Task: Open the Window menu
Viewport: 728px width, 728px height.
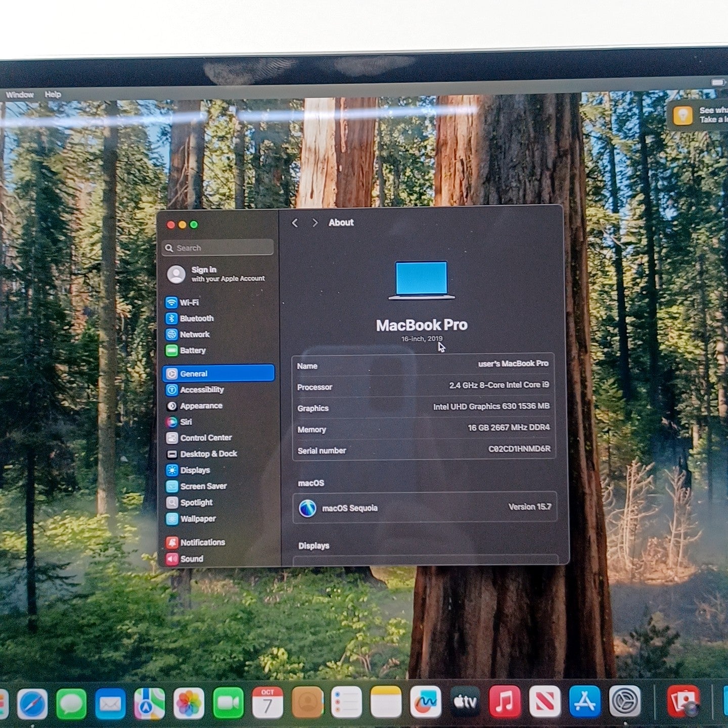Action: (20, 95)
